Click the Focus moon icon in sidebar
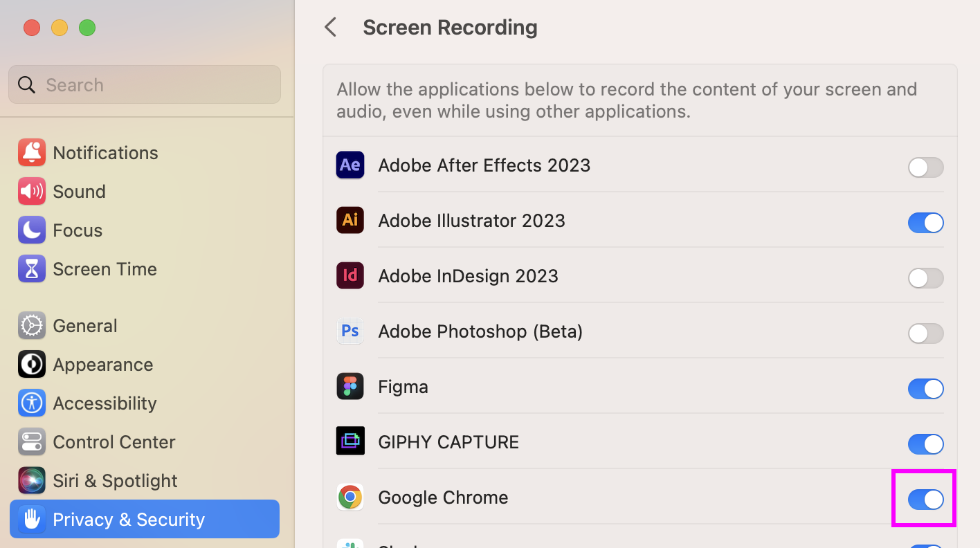Image resolution: width=980 pixels, height=548 pixels. [x=32, y=230]
